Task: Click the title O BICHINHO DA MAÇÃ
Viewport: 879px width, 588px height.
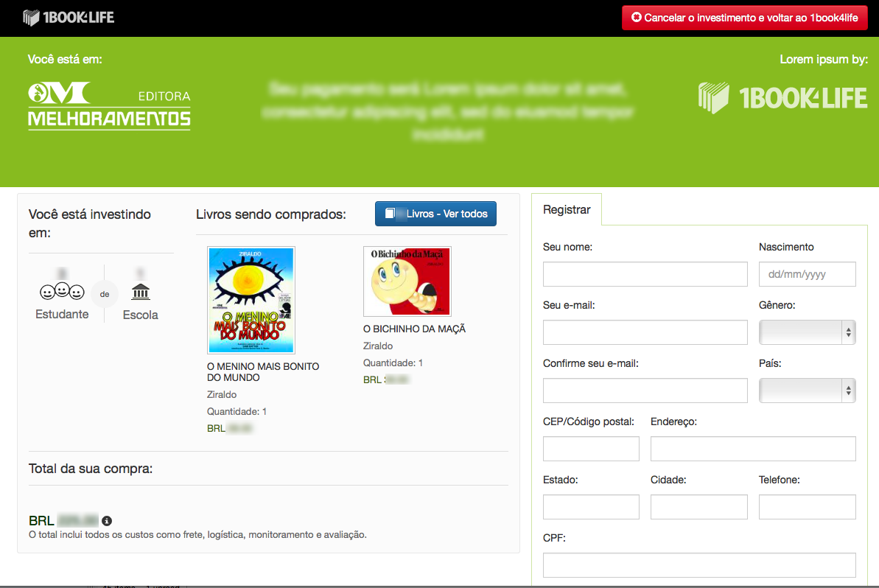Action: [x=414, y=329]
